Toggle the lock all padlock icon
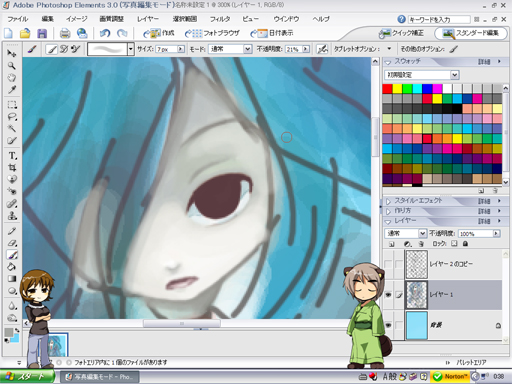512x384 pixels. pyautogui.click(x=465, y=244)
